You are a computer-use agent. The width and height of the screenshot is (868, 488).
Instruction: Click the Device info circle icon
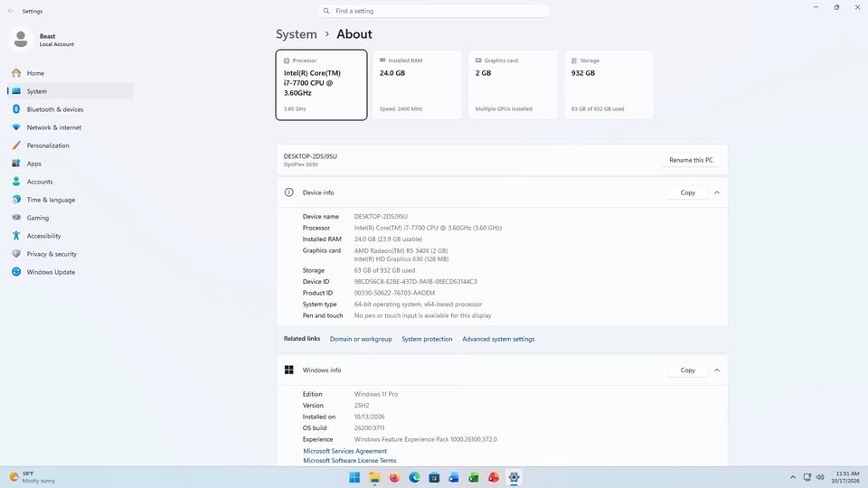[289, 192]
